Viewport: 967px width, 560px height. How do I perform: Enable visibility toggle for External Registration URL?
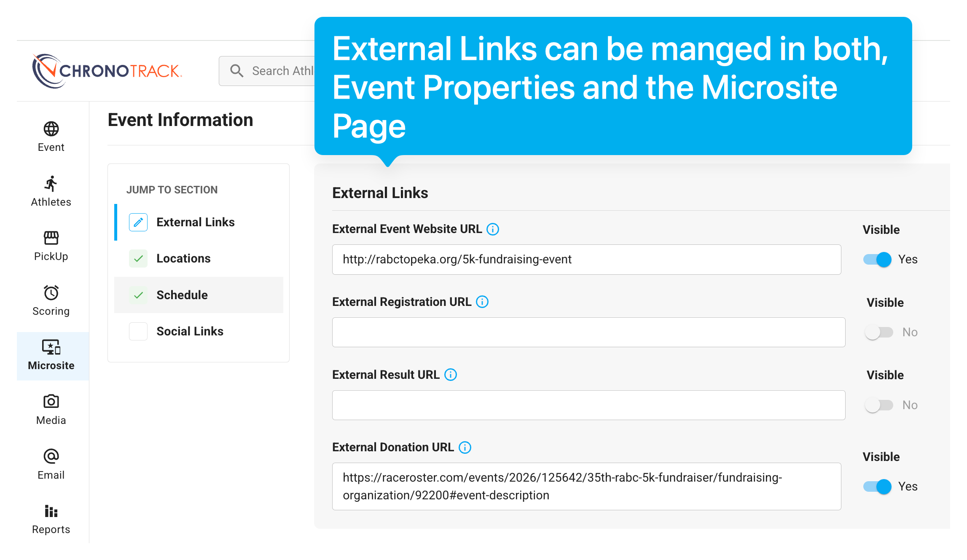(x=879, y=332)
